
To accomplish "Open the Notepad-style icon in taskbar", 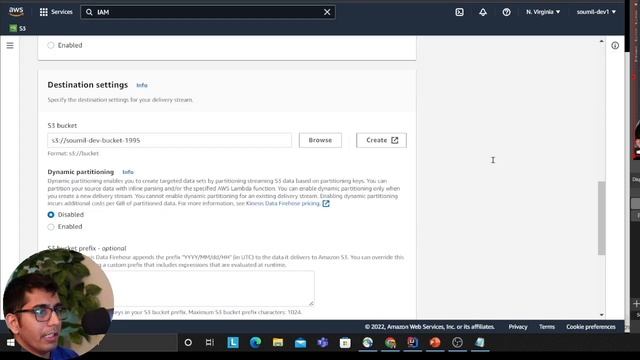I will tap(480, 343).
